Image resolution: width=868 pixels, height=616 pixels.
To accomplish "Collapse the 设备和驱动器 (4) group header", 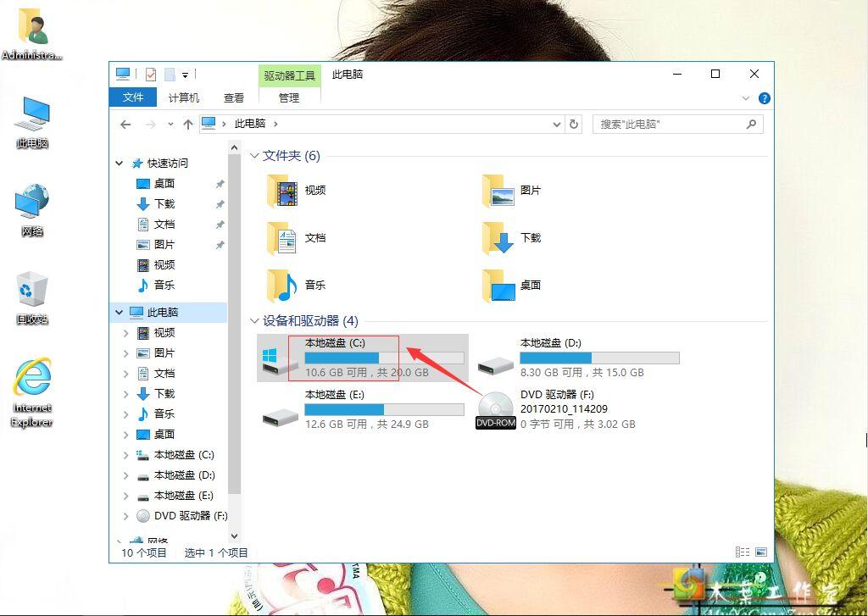I will [x=254, y=320].
